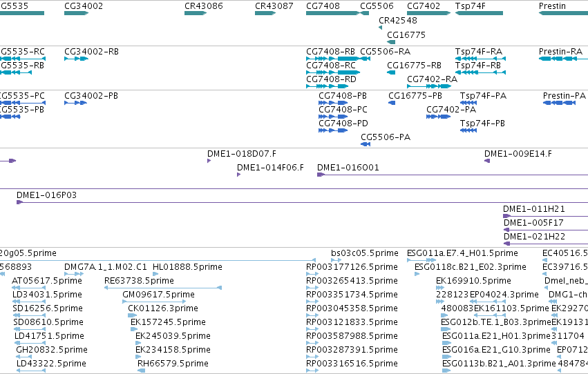Click transcript CG7408-RB
Screen dimensions: 588x374
click(x=331, y=52)
